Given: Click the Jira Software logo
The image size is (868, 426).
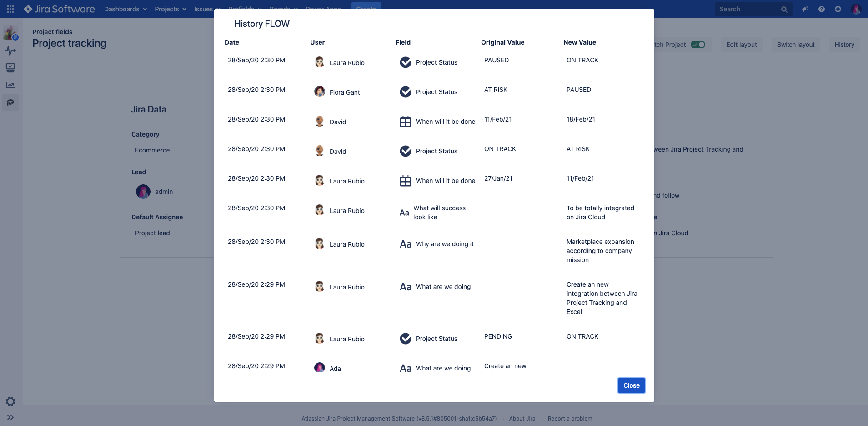Looking at the screenshot, I should click(x=58, y=9).
